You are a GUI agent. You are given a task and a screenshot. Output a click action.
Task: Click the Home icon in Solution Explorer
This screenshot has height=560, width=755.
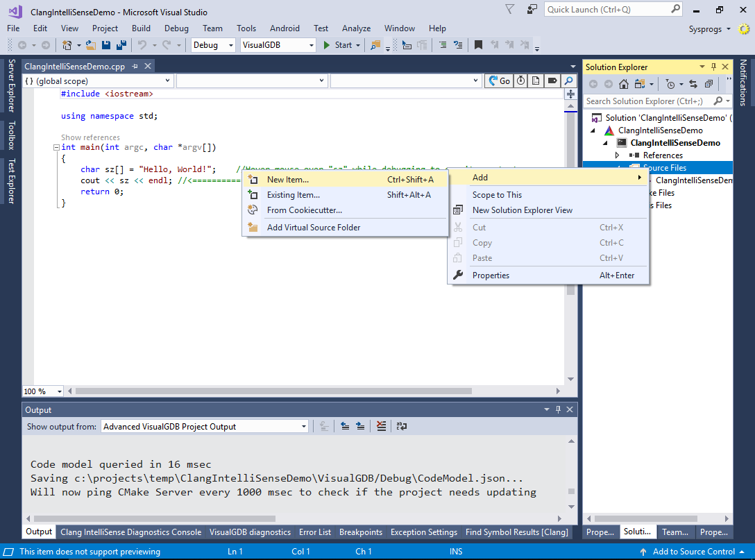click(623, 83)
